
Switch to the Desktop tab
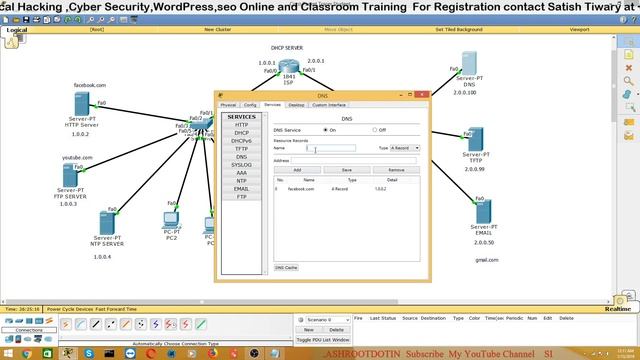click(x=296, y=105)
